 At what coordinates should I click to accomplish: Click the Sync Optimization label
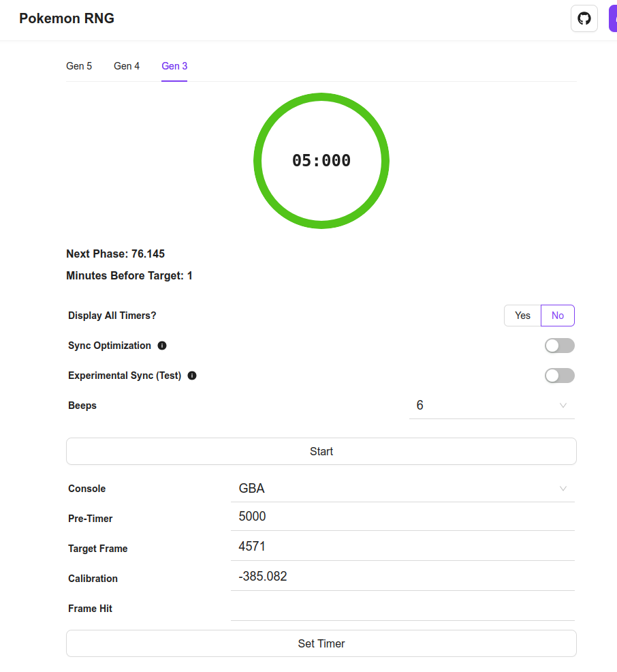110,346
